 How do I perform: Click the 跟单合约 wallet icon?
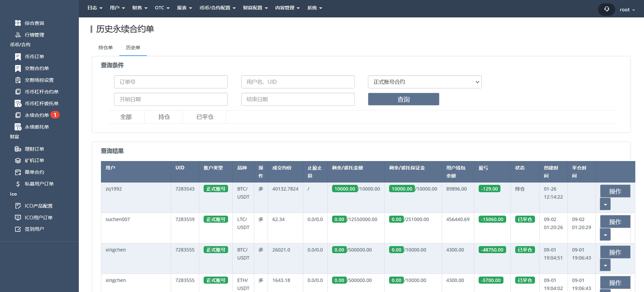(x=18, y=172)
